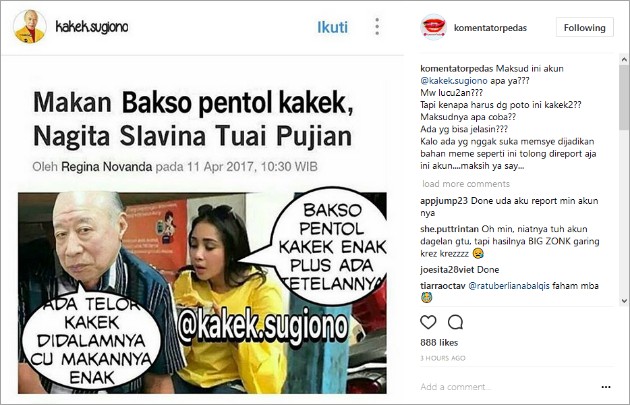The image size is (630, 405).
Task: Open the horizontal three-dot options beside comment field
Action: (605, 387)
